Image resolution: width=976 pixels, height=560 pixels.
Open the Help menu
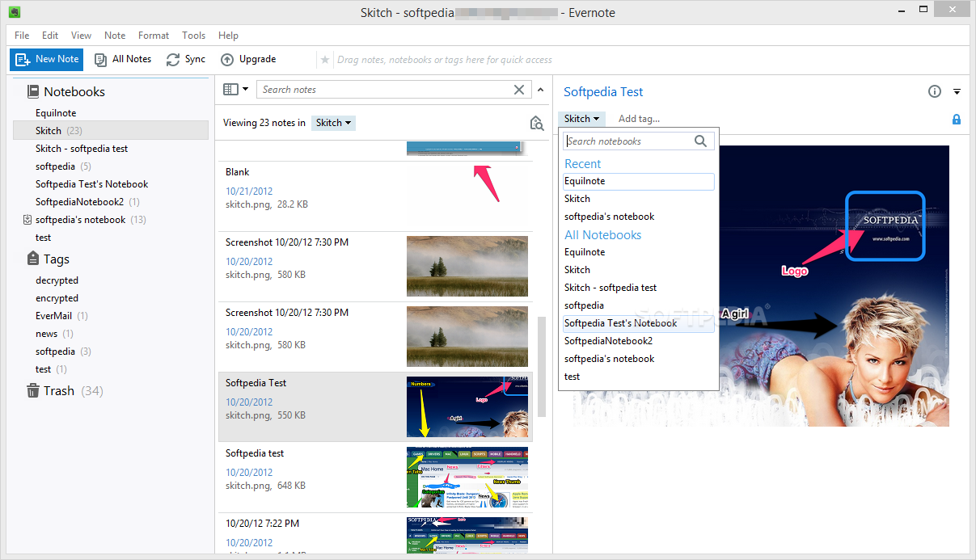click(229, 36)
